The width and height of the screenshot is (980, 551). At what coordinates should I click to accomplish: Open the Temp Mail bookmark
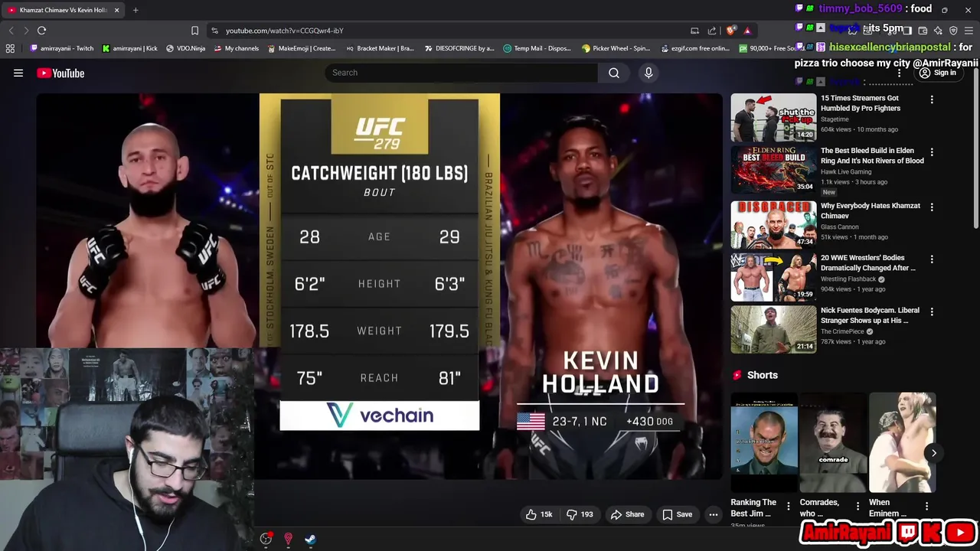pos(537,48)
